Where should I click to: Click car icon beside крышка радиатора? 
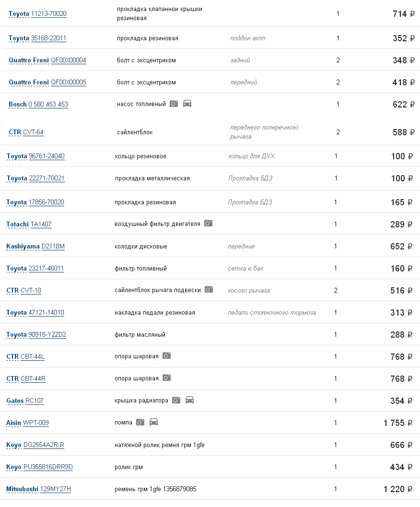pos(189,400)
